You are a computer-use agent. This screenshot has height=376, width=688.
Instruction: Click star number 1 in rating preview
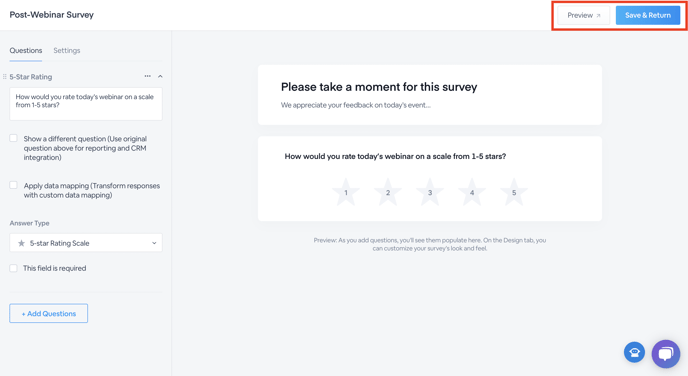click(346, 192)
